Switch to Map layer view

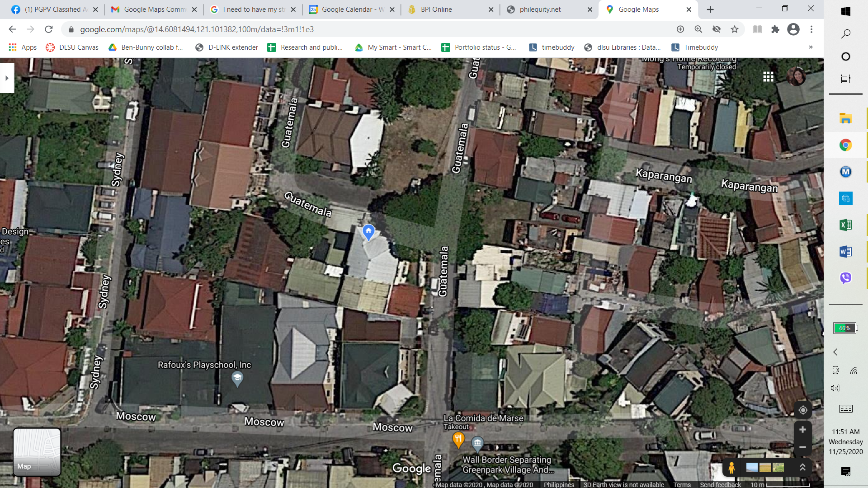pos(37,452)
